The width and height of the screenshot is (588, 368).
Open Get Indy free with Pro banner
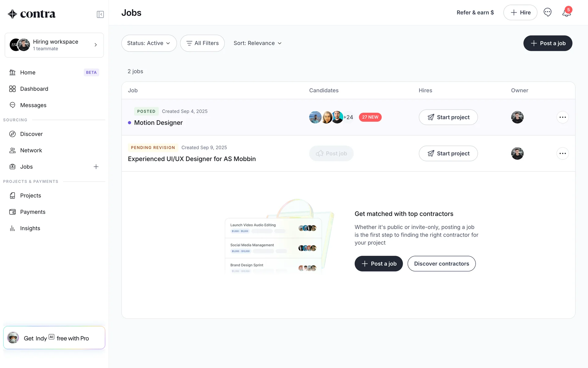pos(54,338)
